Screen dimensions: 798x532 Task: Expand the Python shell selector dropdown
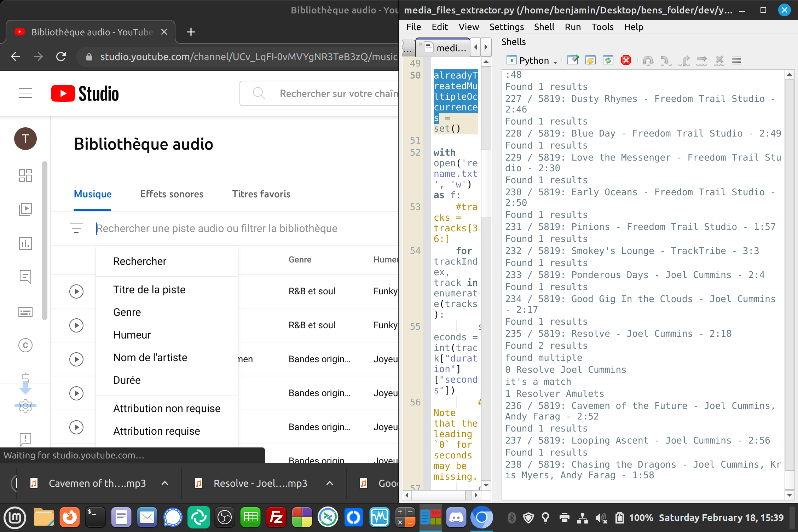(555, 61)
